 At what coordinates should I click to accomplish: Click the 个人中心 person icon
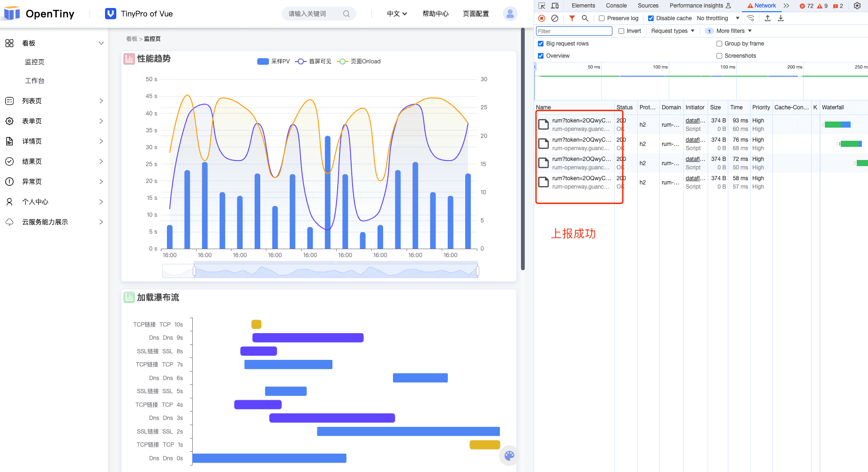pyautogui.click(x=9, y=202)
